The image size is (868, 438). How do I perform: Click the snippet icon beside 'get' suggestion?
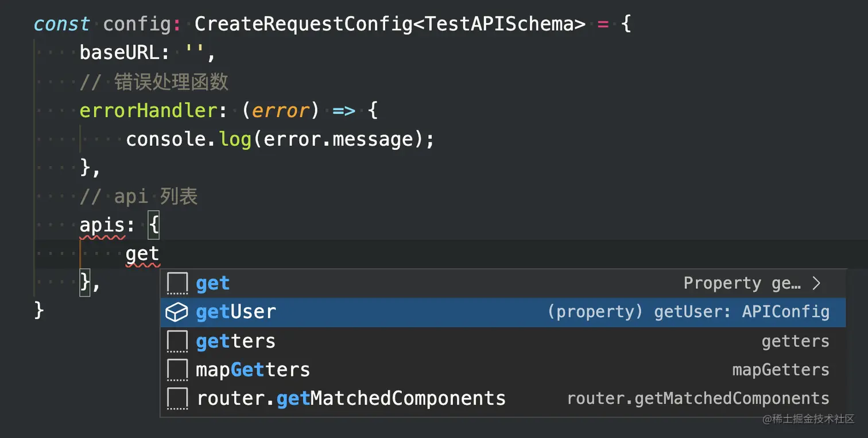click(177, 284)
